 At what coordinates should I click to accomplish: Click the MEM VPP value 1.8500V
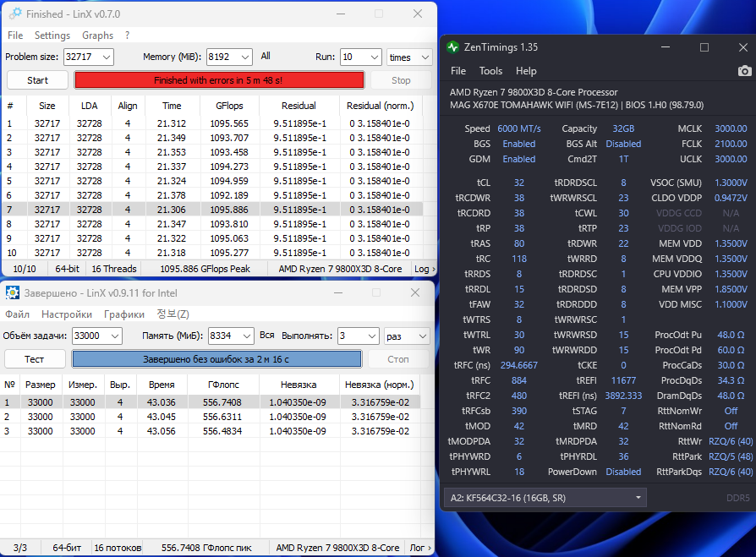coord(731,289)
